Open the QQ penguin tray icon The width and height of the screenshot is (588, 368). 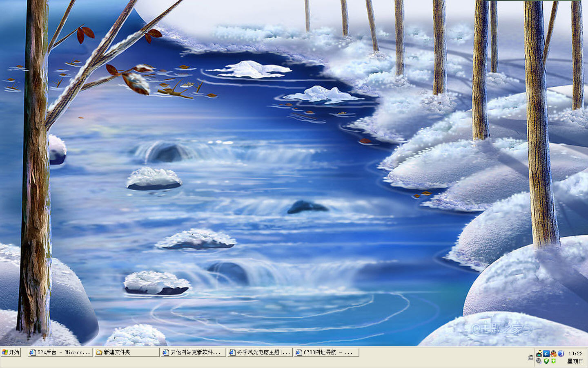[x=553, y=354]
